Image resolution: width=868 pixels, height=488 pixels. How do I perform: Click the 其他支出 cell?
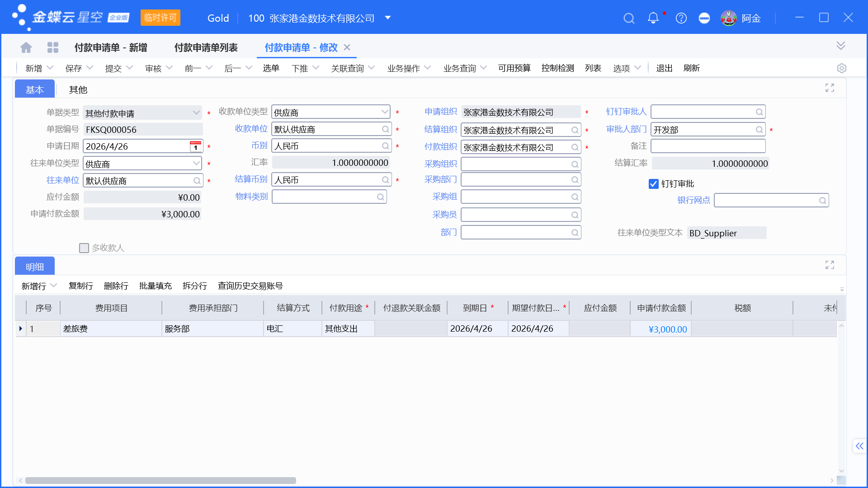pyautogui.click(x=348, y=329)
